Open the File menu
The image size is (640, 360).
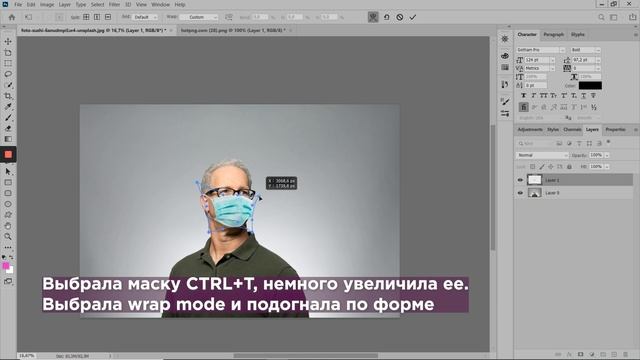[18, 4]
